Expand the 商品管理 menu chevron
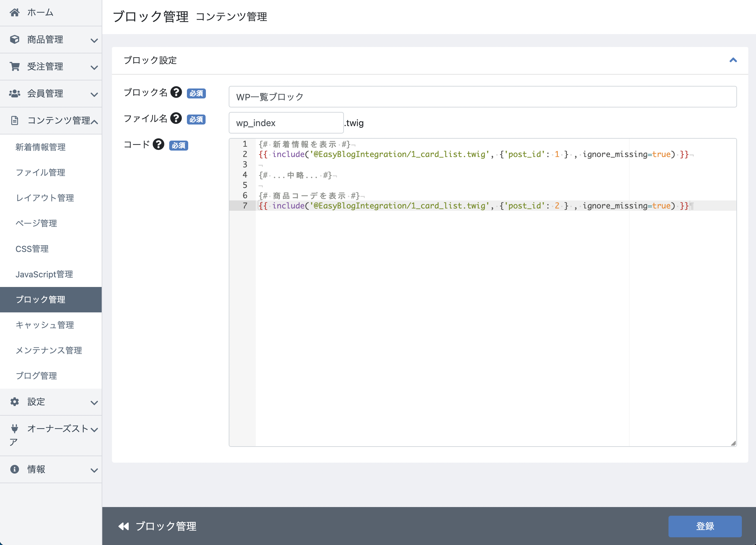This screenshot has height=545, width=756. point(94,40)
